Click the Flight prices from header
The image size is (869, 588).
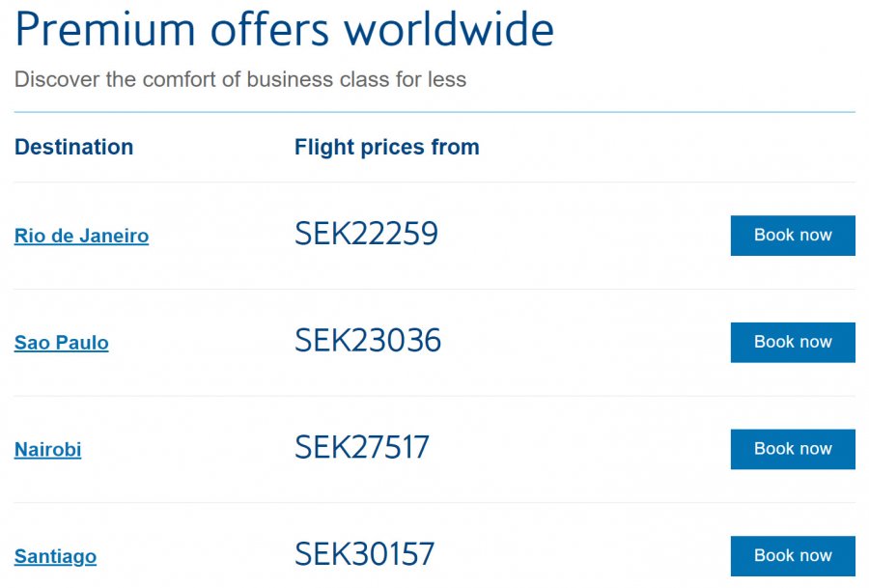pyautogui.click(x=386, y=147)
